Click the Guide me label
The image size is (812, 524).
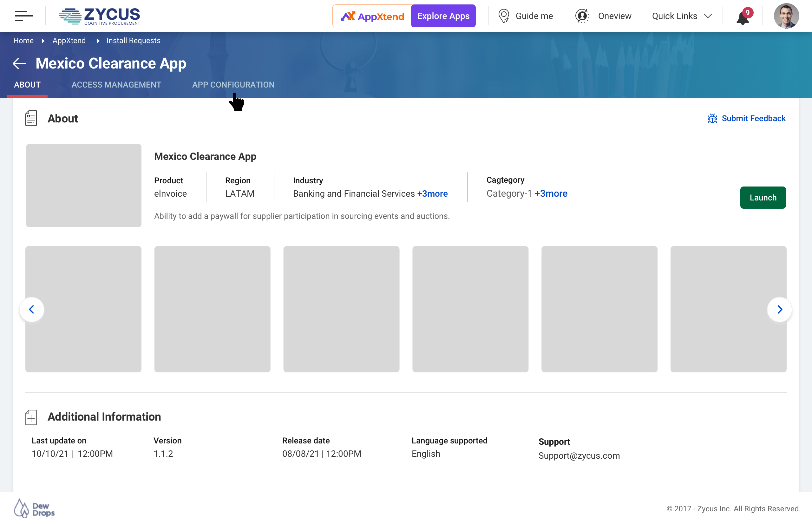534,16
